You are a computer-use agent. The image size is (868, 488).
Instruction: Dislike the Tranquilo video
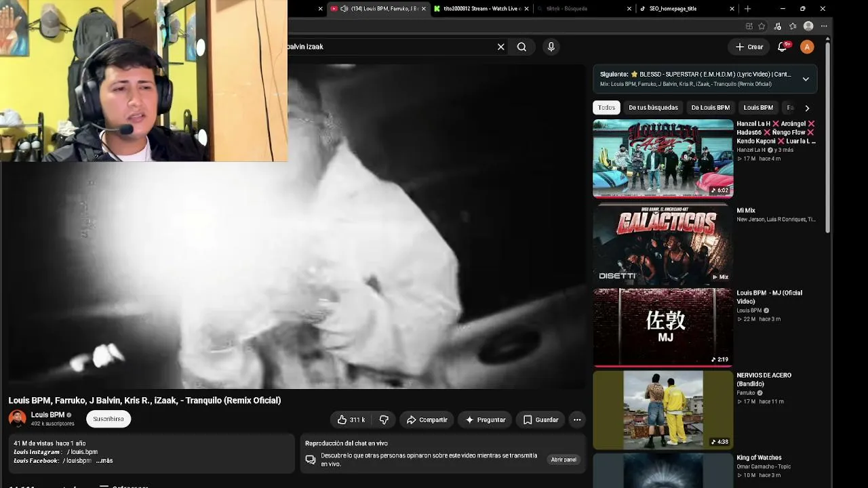384,420
